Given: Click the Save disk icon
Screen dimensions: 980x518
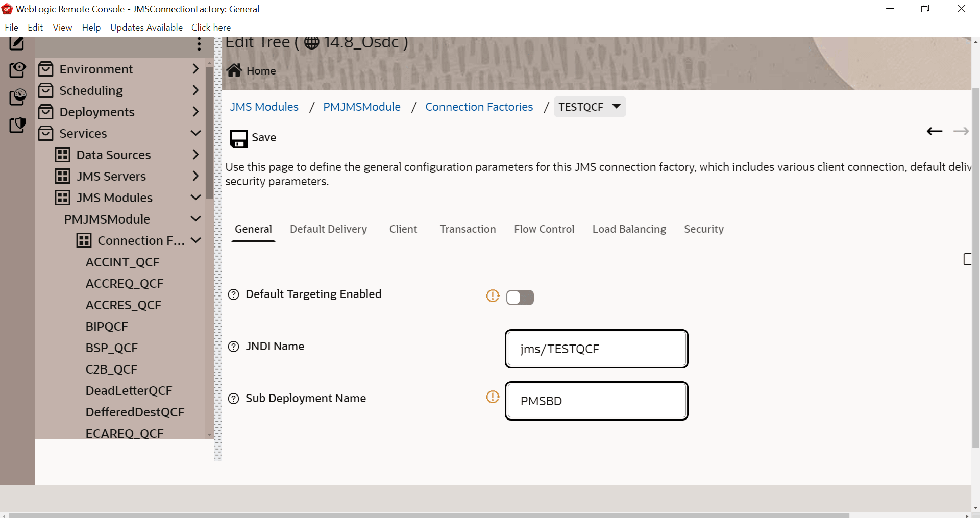Looking at the screenshot, I should [x=238, y=138].
